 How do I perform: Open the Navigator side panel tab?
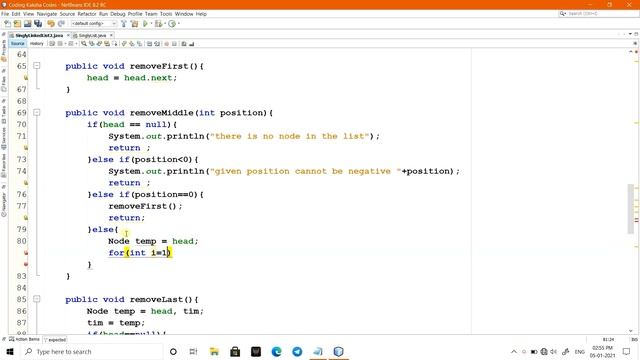(4, 202)
